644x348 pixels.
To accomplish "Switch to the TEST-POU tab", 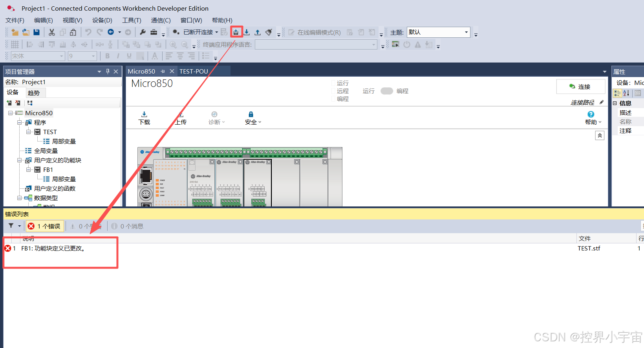I will [x=194, y=71].
